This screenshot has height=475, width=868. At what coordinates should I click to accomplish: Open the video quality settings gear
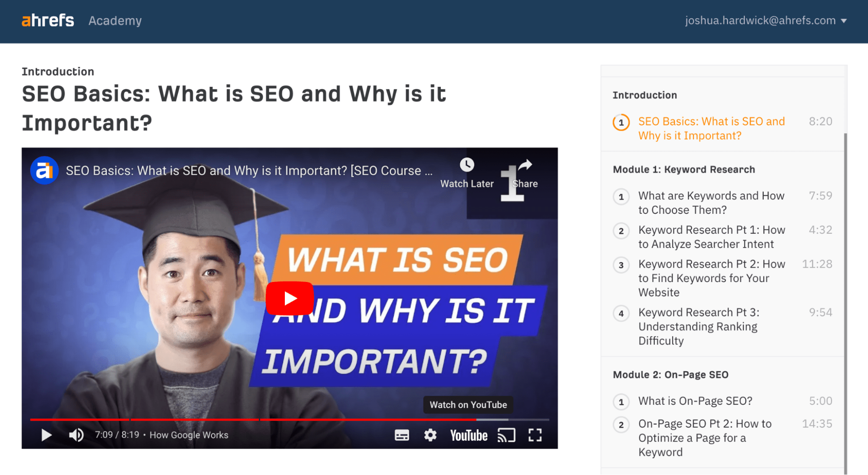coord(430,435)
